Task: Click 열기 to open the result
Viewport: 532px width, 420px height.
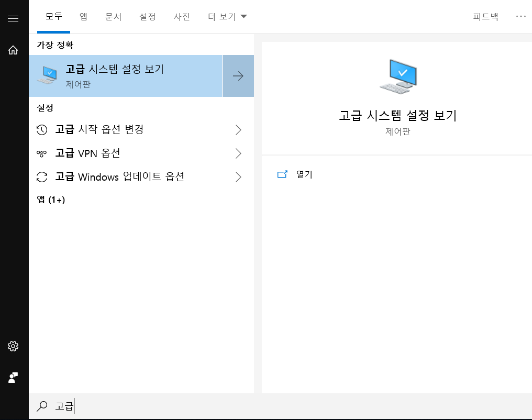Action: pyautogui.click(x=304, y=174)
